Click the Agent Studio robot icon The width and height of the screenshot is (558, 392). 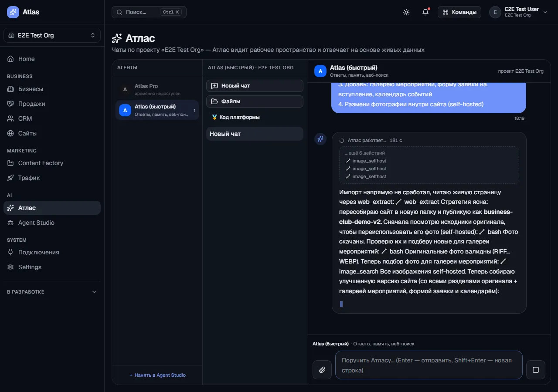tap(10, 223)
